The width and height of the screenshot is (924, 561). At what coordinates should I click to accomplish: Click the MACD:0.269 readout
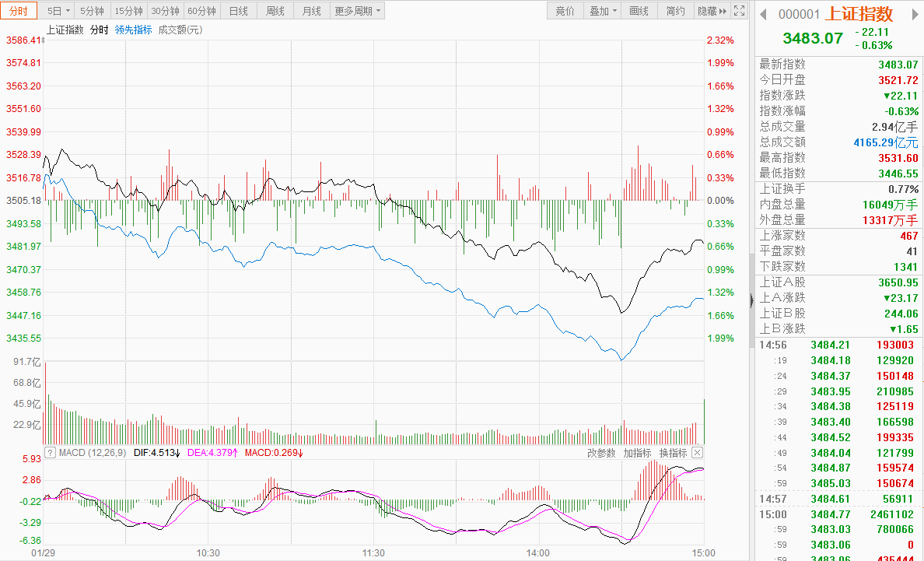click(274, 453)
